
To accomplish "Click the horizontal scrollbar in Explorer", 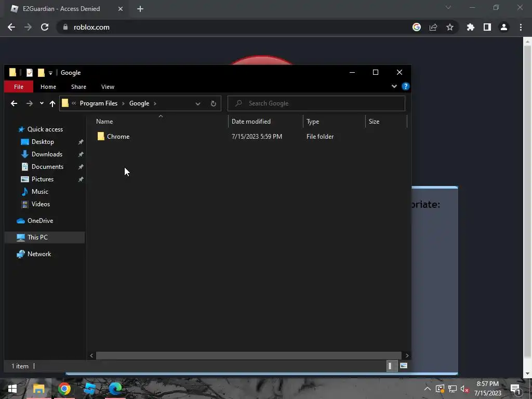I will coord(249,355).
